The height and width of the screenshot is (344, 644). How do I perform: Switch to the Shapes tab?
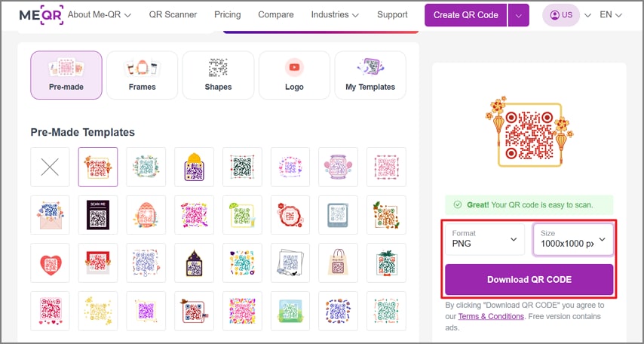tap(218, 75)
